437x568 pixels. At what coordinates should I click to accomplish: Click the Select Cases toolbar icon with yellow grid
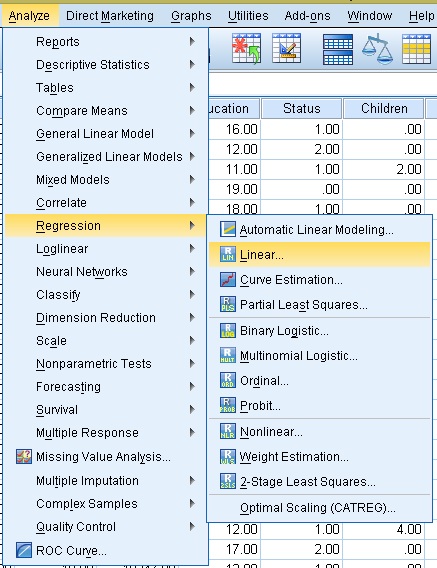[x=416, y=49]
